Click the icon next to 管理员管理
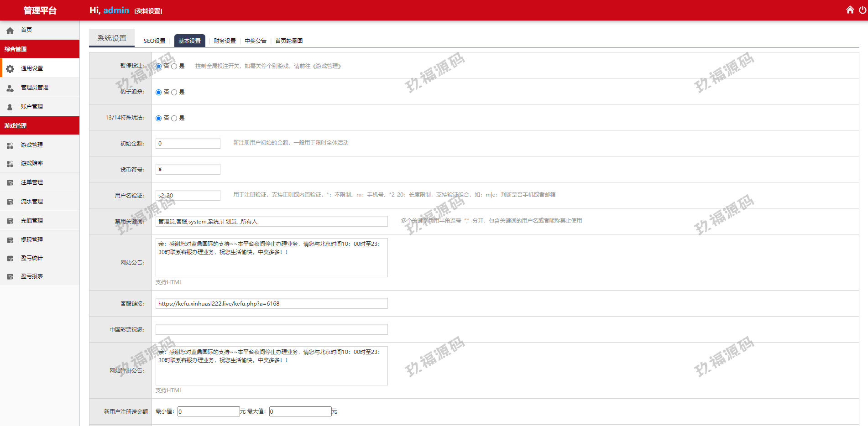The width and height of the screenshot is (868, 426). pyautogui.click(x=10, y=88)
